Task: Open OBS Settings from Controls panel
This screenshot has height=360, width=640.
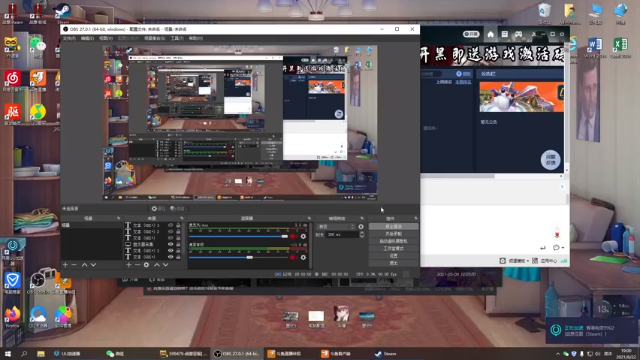Action: click(x=393, y=256)
